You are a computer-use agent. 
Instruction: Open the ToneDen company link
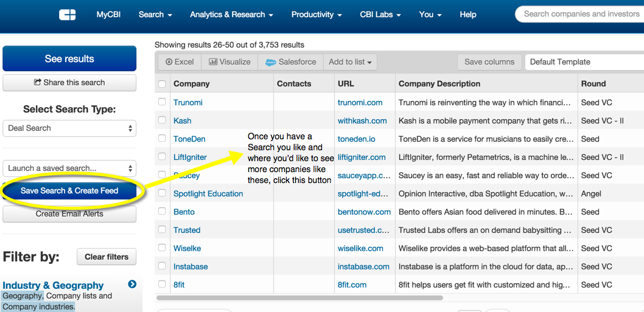[x=189, y=139]
